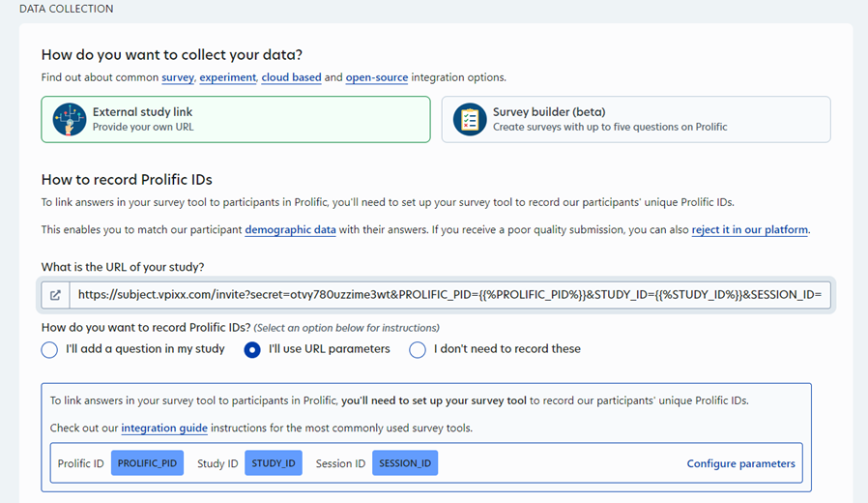
Task: Select "I'll add a question in my study"
Action: pyautogui.click(x=49, y=349)
